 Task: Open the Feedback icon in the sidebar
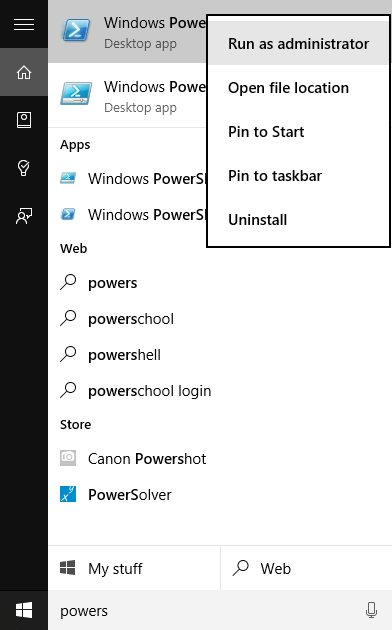coord(24,216)
